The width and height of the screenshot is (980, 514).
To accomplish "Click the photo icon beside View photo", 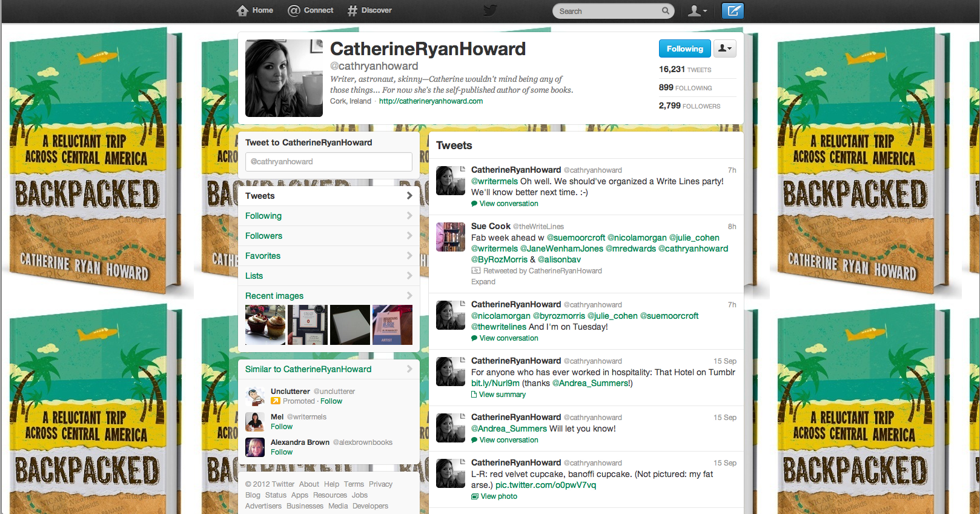I will [475, 496].
